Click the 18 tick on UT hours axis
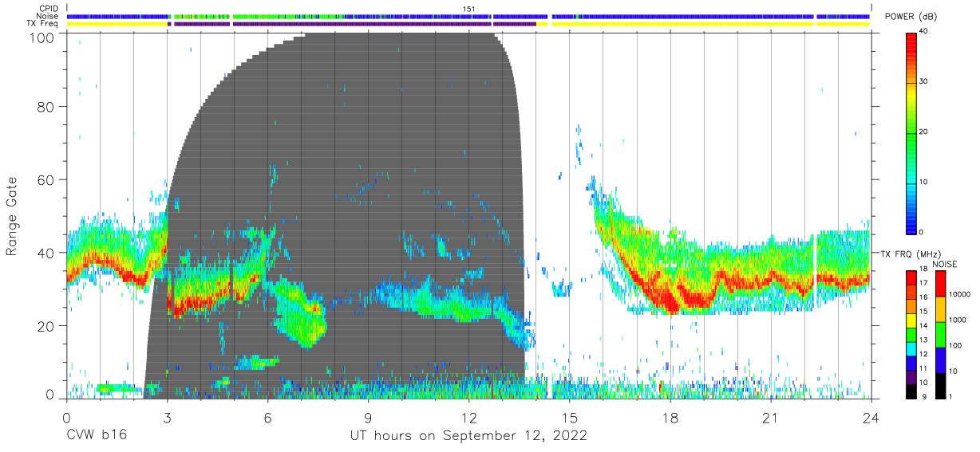 pos(670,416)
